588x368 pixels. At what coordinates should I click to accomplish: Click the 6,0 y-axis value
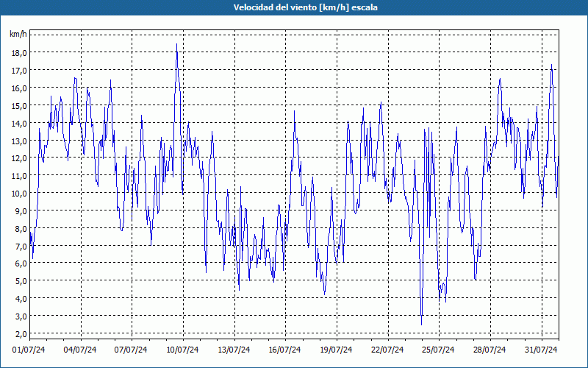click(21, 263)
